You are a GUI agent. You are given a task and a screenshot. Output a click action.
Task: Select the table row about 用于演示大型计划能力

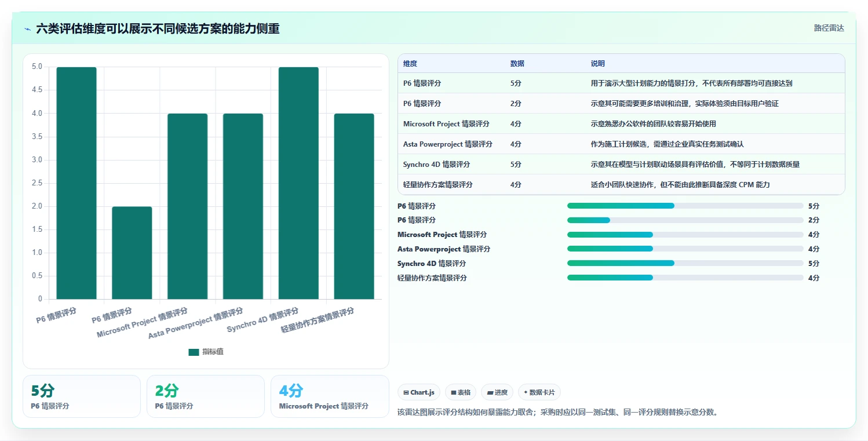[621, 83]
